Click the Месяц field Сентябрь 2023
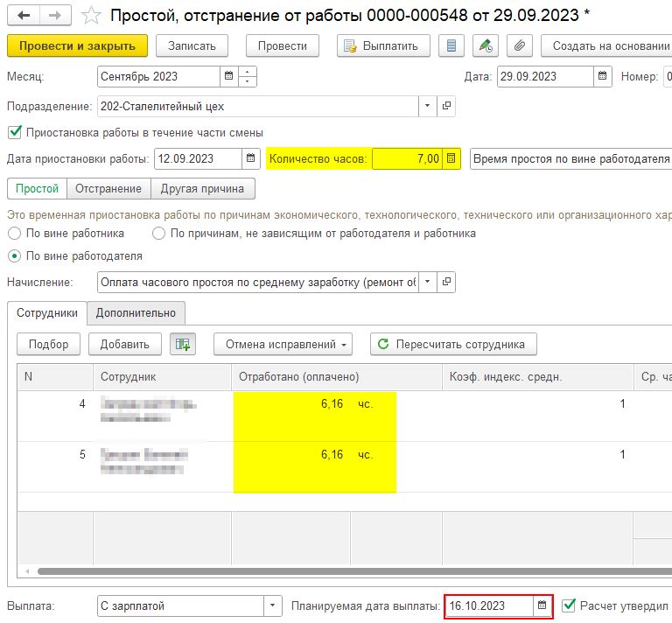 pyautogui.click(x=158, y=76)
